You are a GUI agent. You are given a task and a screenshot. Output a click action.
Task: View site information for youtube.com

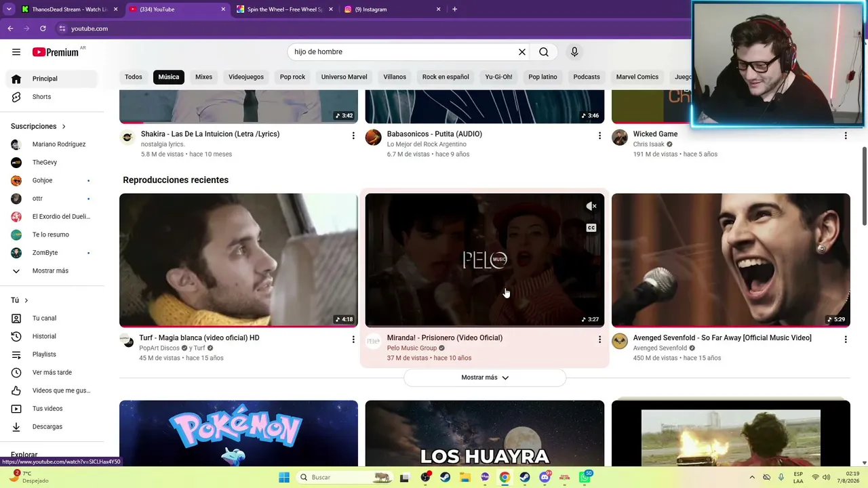pyautogui.click(x=62, y=28)
